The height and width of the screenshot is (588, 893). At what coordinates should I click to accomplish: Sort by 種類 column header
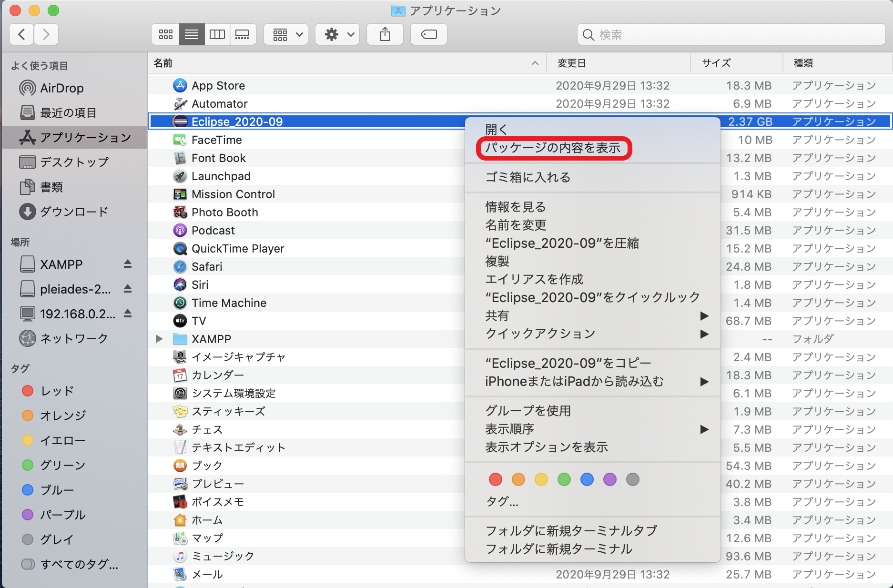(838, 63)
